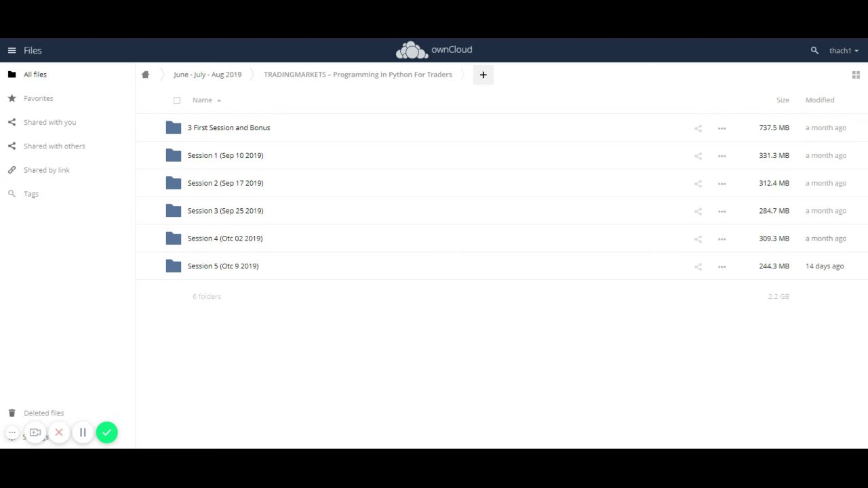Image resolution: width=868 pixels, height=488 pixels.
Task: Share the 3 First Session and Bonus folder
Action: click(x=698, y=128)
